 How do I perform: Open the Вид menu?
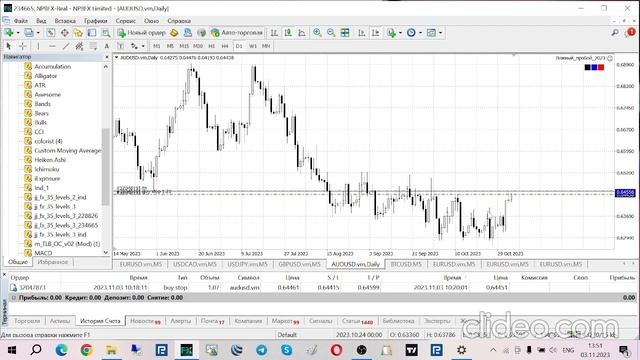pyautogui.click(x=41, y=21)
